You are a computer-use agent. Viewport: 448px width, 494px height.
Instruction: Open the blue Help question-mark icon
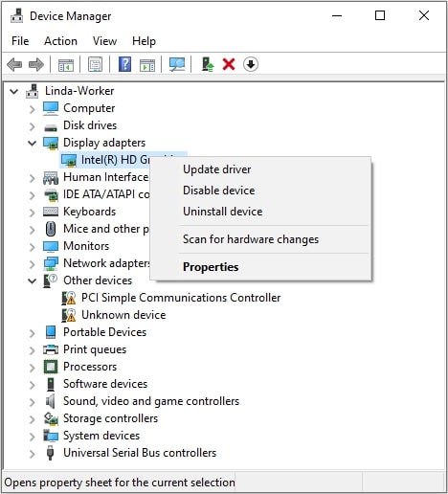(x=124, y=64)
